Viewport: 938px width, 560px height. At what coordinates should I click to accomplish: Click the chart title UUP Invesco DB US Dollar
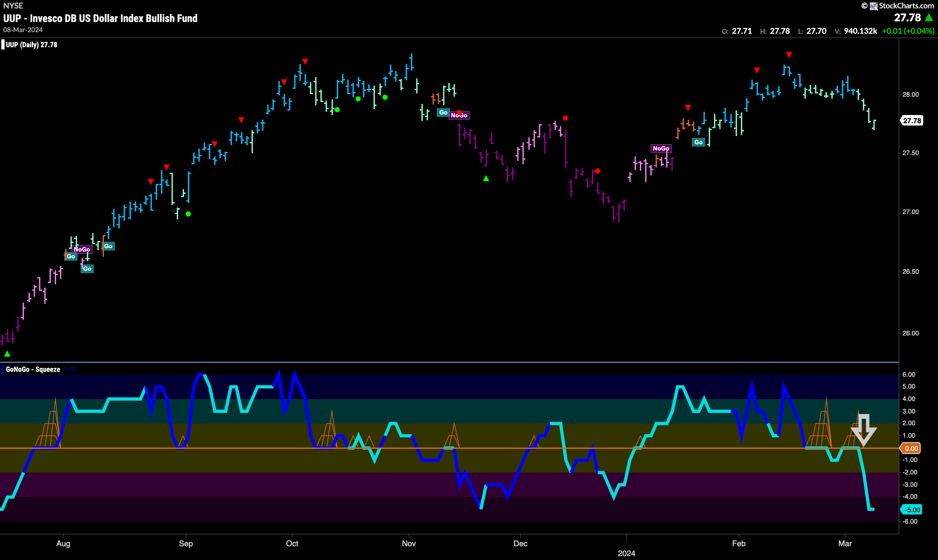click(x=100, y=18)
